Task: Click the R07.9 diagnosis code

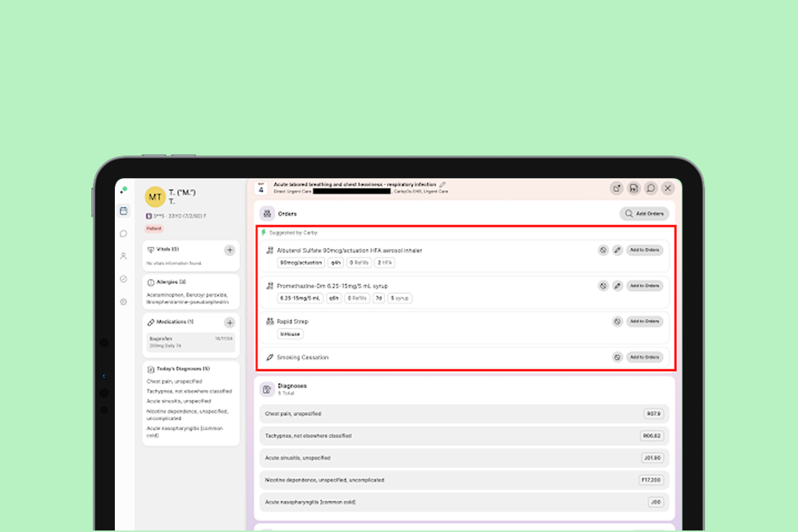Action: click(654, 414)
